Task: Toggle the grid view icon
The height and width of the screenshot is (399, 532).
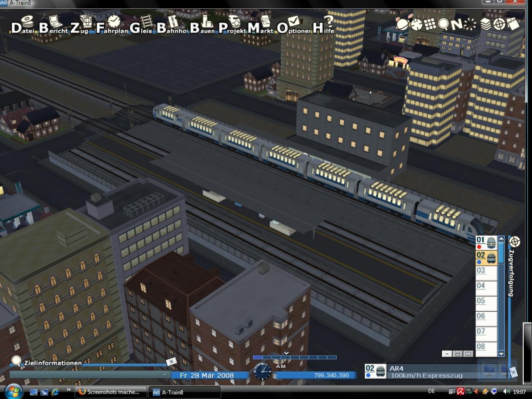Action: [430, 24]
